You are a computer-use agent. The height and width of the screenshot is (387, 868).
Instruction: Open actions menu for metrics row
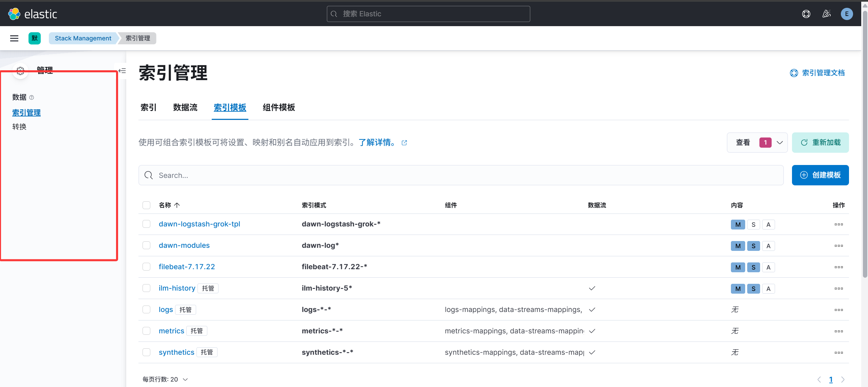(839, 331)
